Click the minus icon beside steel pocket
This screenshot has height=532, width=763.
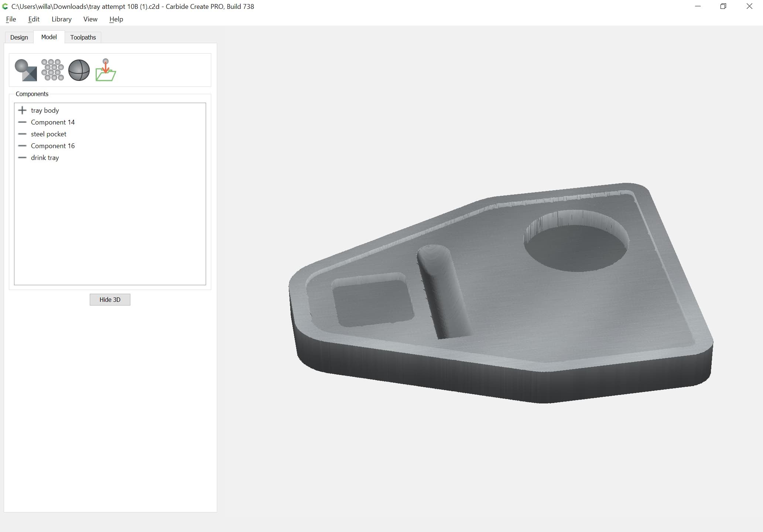click(x=23, y=134)
